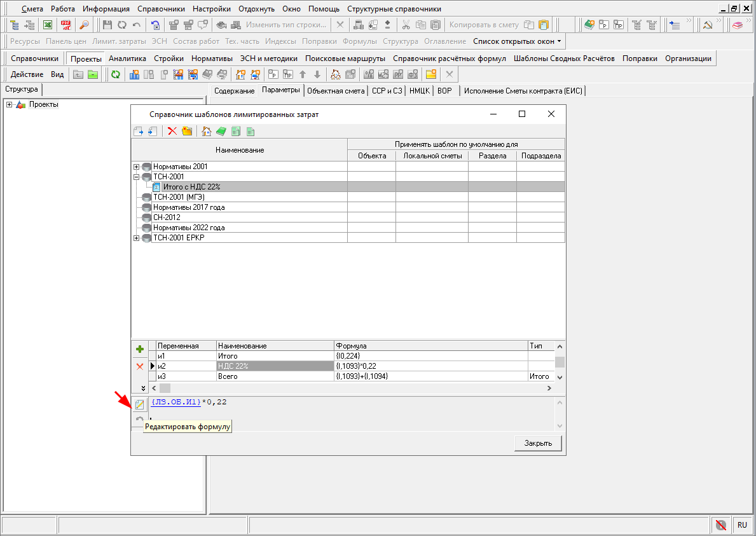
Task: Delete the variable with the small red X beside the table
Action: (140, 367)
